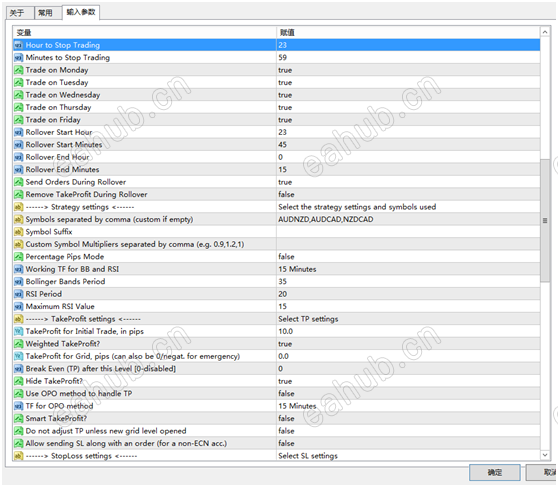Click the integer icon of Rollover Start Hour
Viewport: 558px width, 487px height.
[19, 132]
